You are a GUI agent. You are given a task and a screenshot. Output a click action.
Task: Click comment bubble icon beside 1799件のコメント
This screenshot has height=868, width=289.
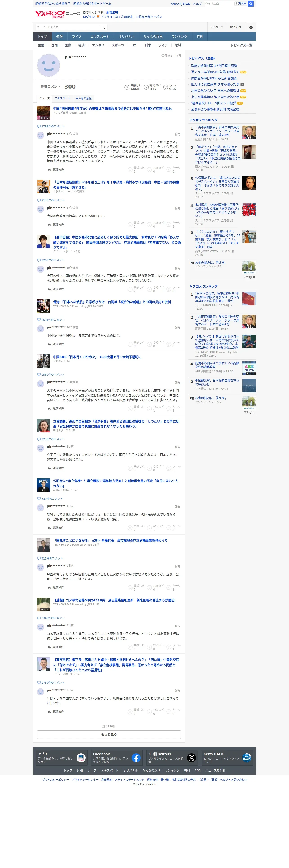pyautogui.click(x=39, y=126)
